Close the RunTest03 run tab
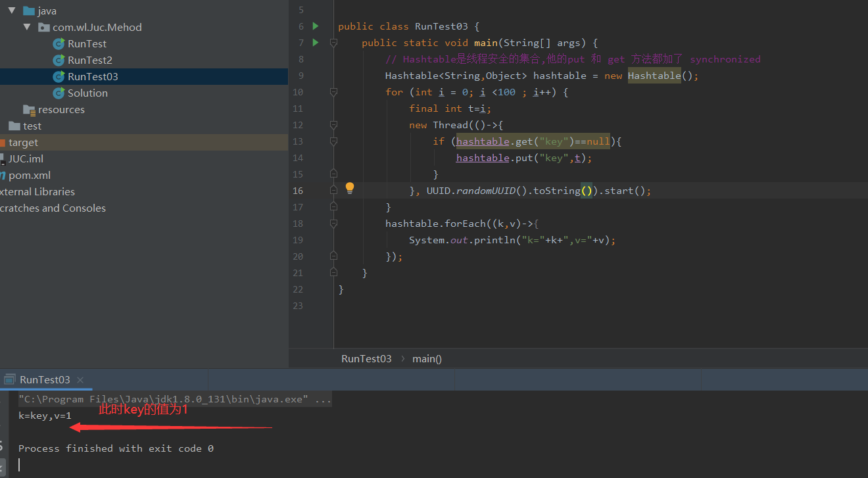 [x=80, y=379]
